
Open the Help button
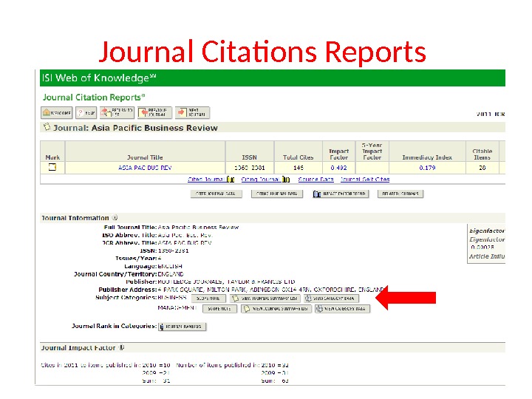tap(86, 112)
